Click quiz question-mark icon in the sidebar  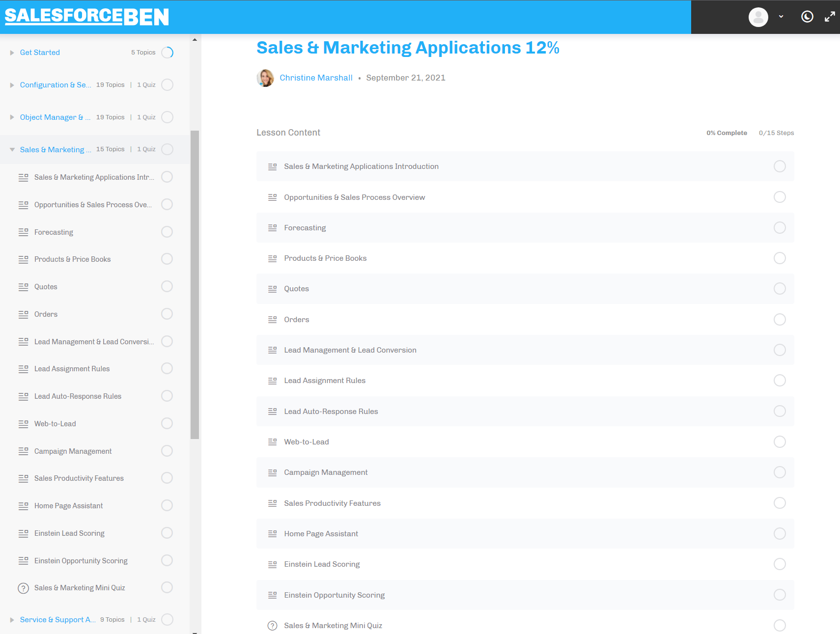point(23,588)
